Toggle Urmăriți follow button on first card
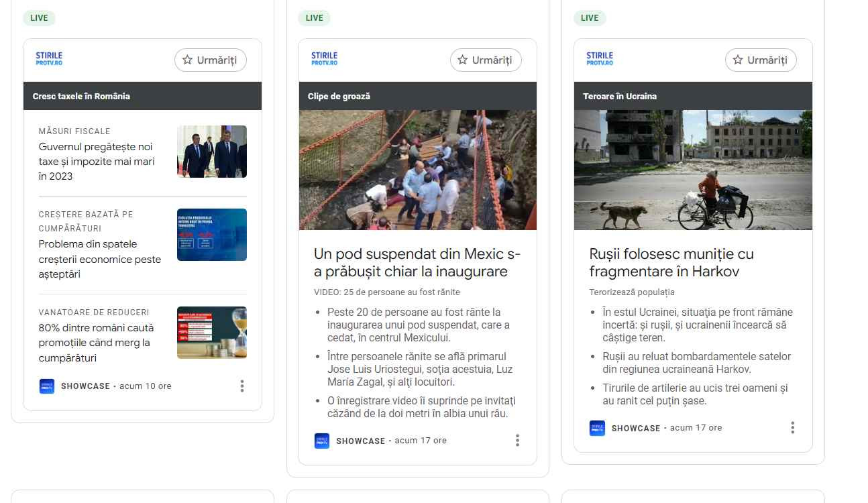Viewport: 868px width, 503px height. coord(211,60)
